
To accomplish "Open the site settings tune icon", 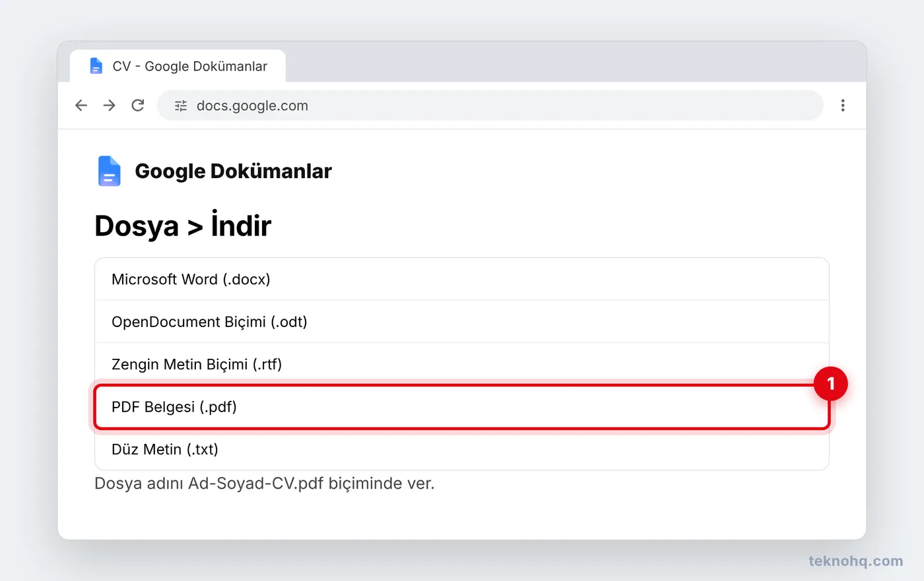I will pyautogui.click(x=181, y=106).
